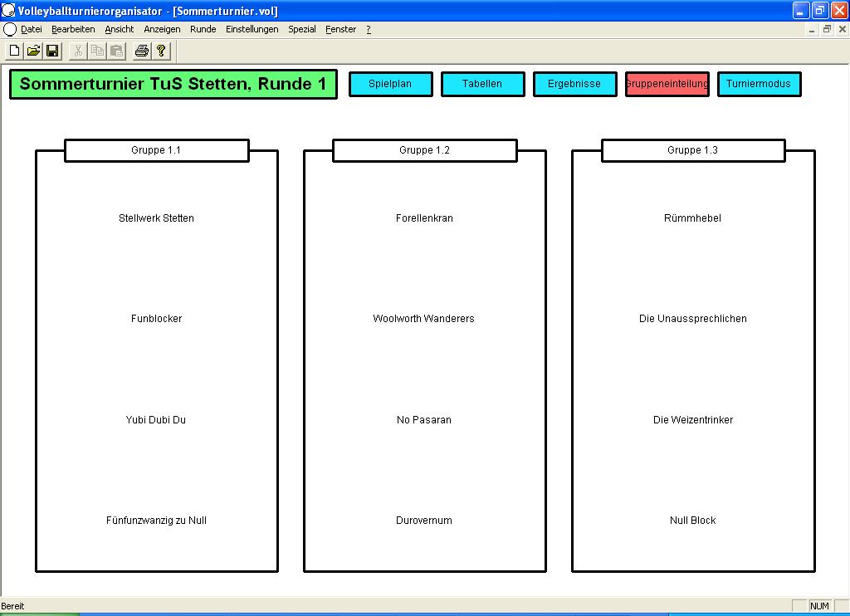Viewport: 850px width, 616px height.
Task: Click the Help question mark toolbar icon
Action: [161, 51]
